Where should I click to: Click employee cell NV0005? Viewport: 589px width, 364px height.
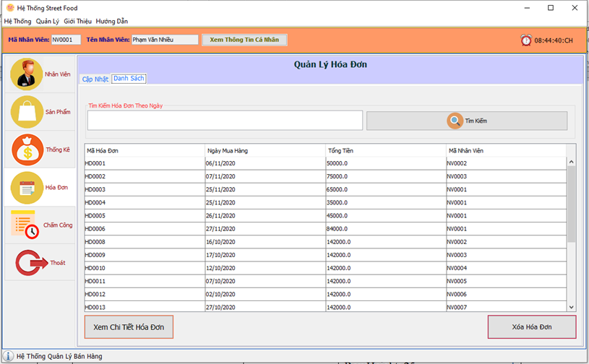[506, 281]
